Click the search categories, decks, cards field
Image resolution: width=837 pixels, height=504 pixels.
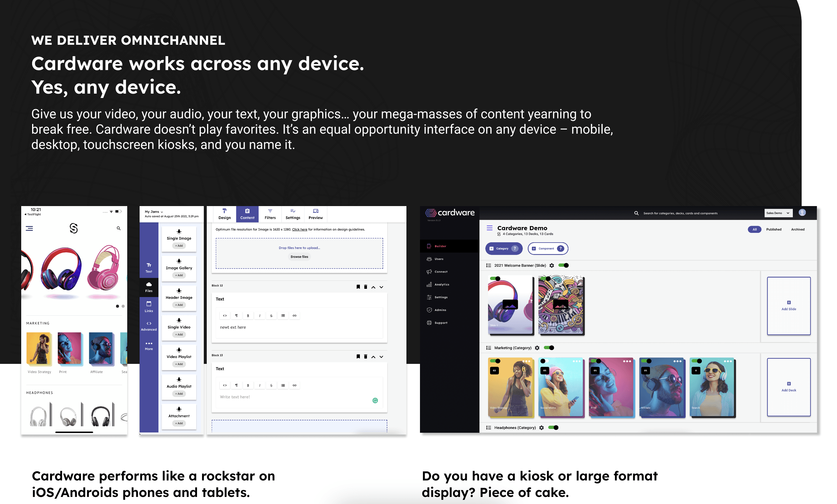(x=680, y=213)
